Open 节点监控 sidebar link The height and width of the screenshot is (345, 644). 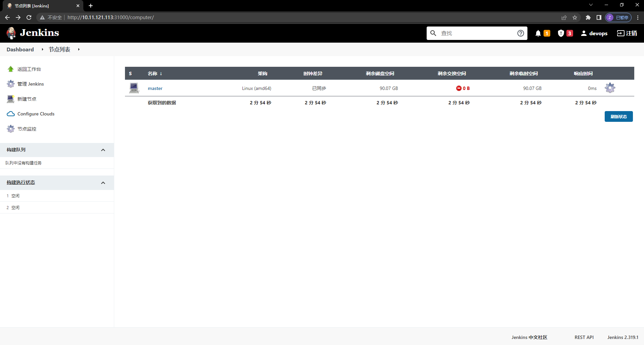tap(27, 129)
